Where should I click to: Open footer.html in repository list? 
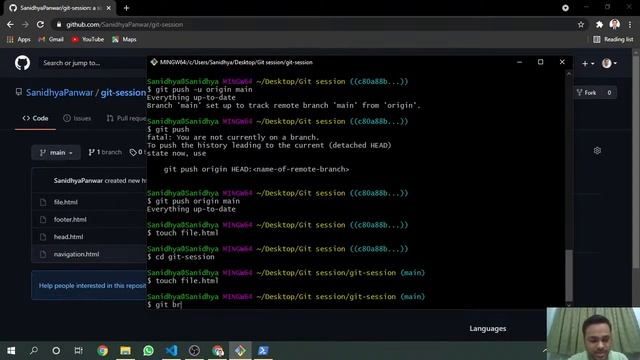click(x=70, y=220)
